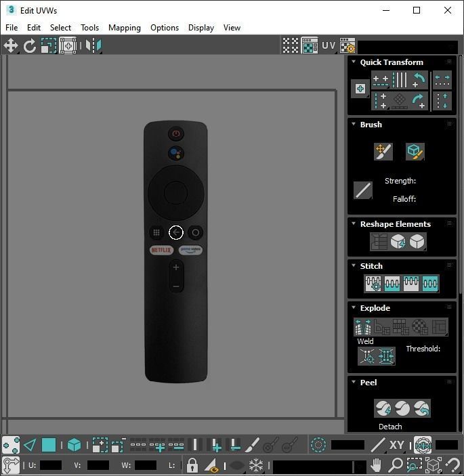Open the Select menu
Screen dimensions: 464x476
60,28
